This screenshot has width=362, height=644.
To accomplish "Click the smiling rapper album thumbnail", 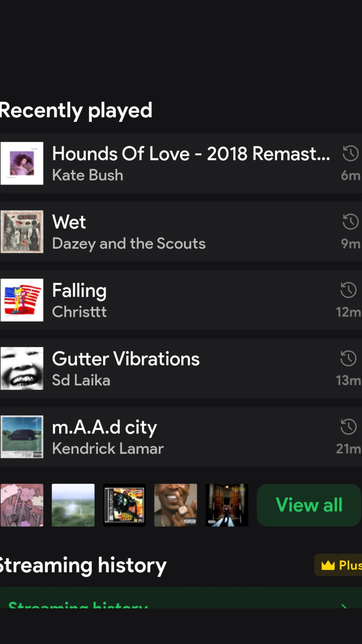I will pyautogui.click(x=176, y=505).
